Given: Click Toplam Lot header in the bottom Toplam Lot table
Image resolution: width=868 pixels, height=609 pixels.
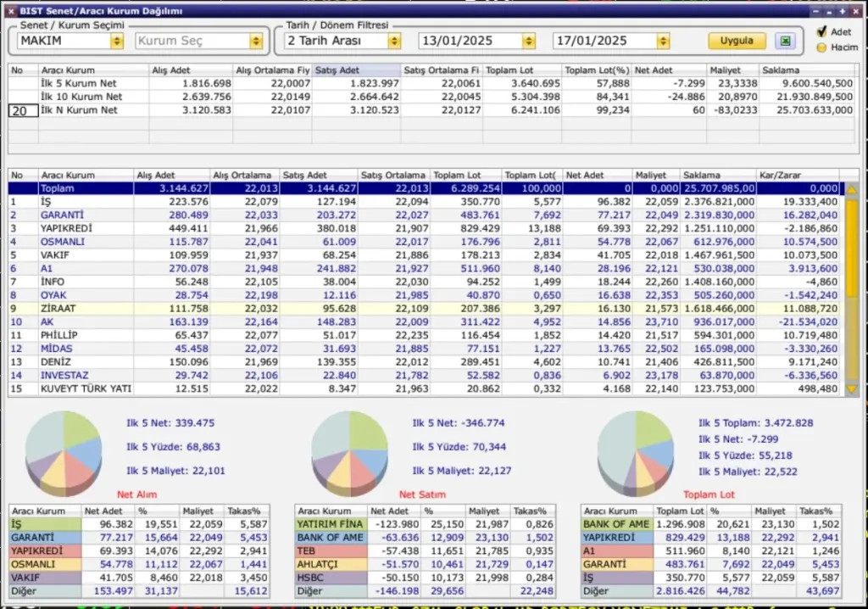Looking at the screenshot, I should [x=681, y=511].
